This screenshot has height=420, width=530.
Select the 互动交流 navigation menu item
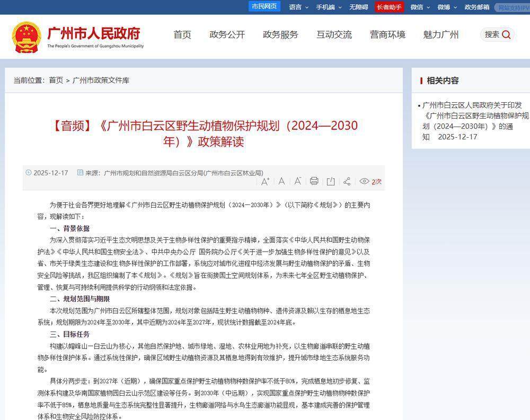tap(334, 35)
